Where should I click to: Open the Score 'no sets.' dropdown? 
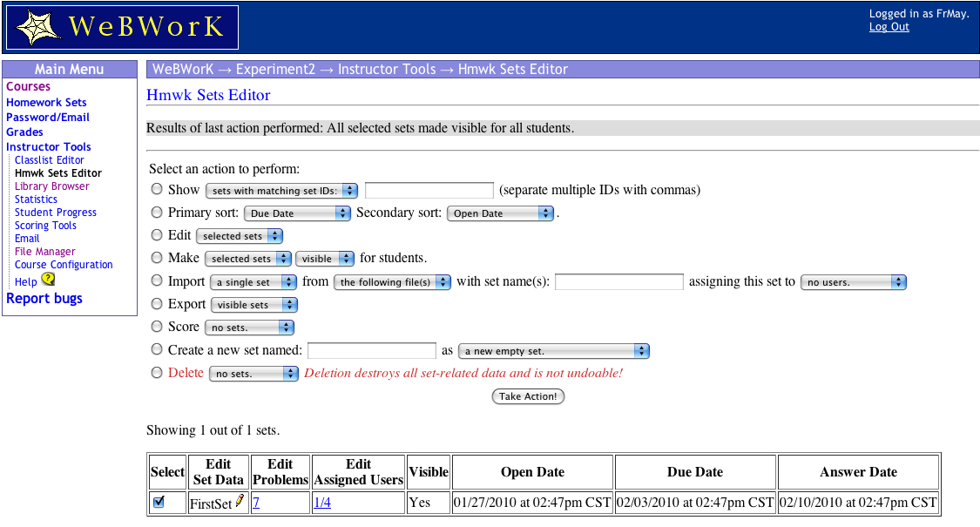click(249, 327)
